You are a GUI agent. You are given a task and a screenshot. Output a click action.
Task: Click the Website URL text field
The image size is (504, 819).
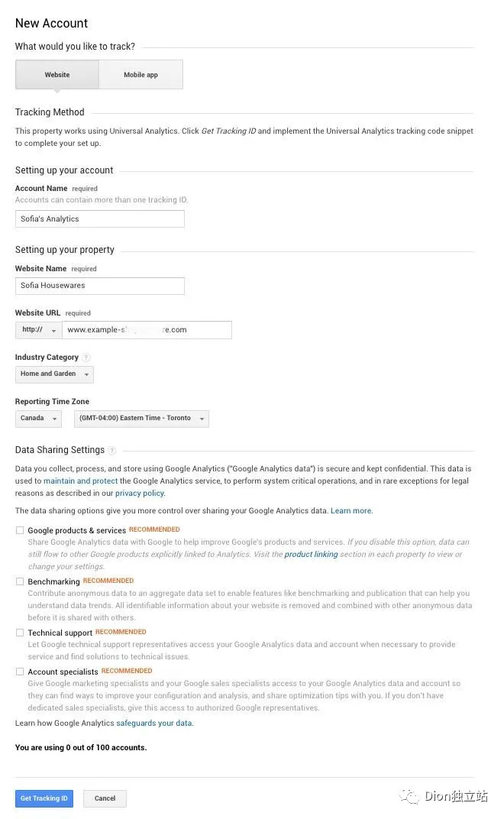[x=147, y=330]
